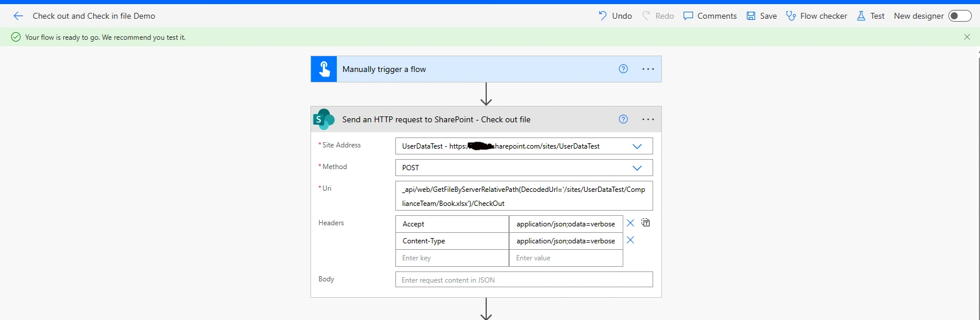Switch headers to text mode icon
The width and height of the screenshot is (980, 320).
pos(646,222)
